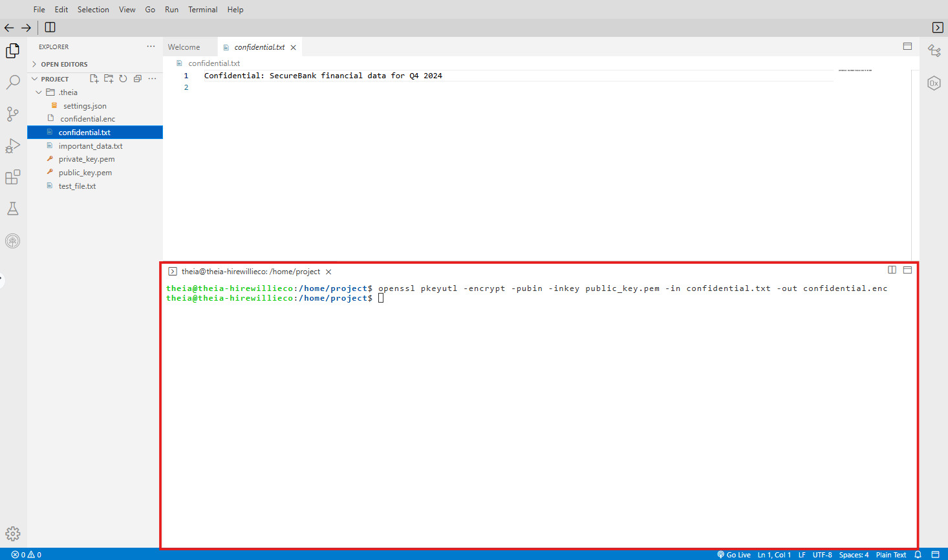The height and width of the screenshot is (560, 948).
Task: Toggle the sidebar layout icon in toolbar
Action: (x=50, y=27)
